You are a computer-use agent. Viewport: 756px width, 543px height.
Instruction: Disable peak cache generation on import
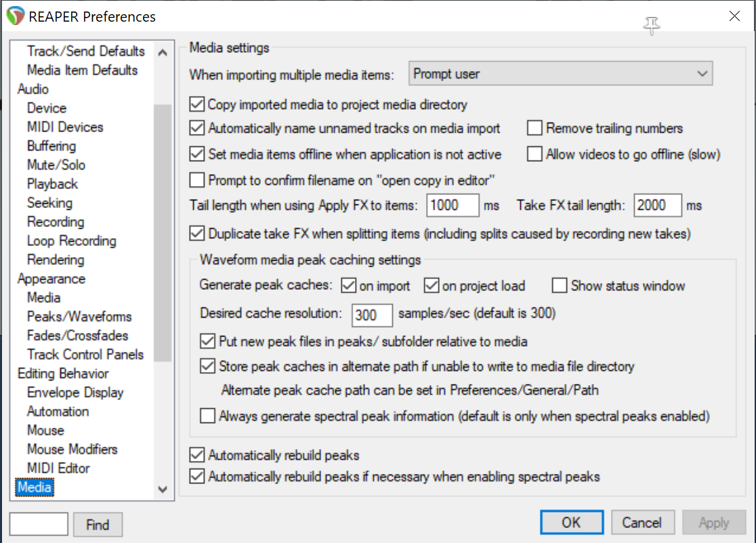[x=349, y=286]
